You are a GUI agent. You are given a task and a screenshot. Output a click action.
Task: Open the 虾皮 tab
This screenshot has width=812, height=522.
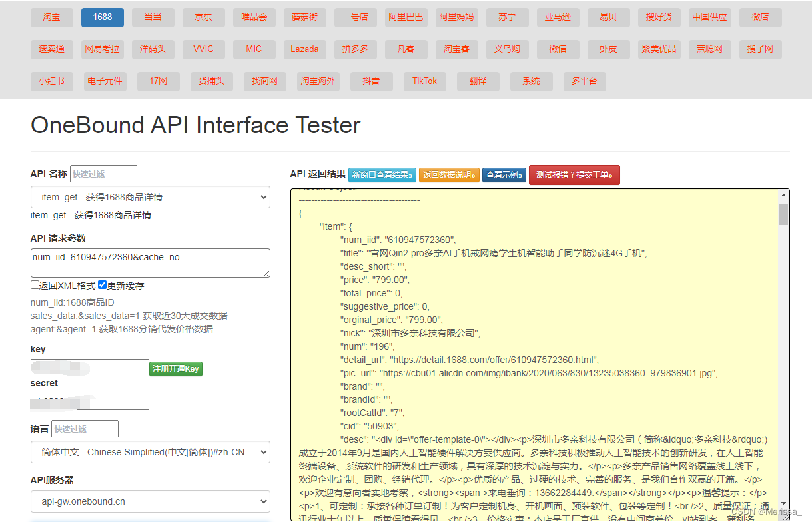[x=608, y=49]
